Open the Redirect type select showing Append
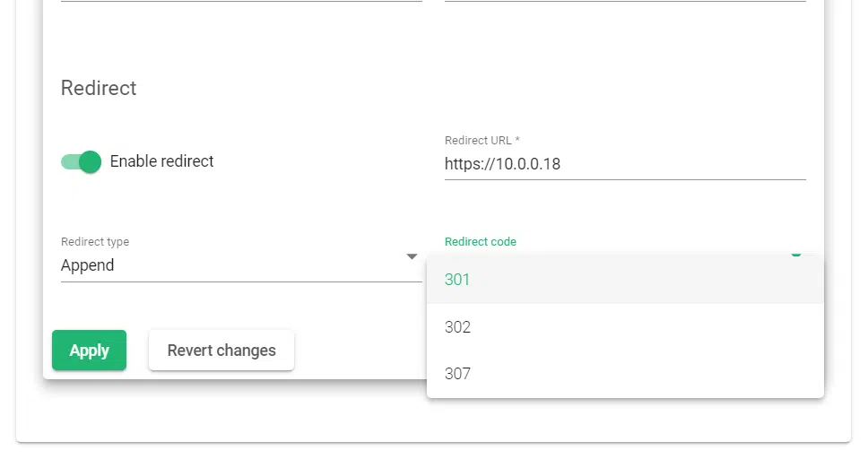868x459 pixels. tap(233, 265)
